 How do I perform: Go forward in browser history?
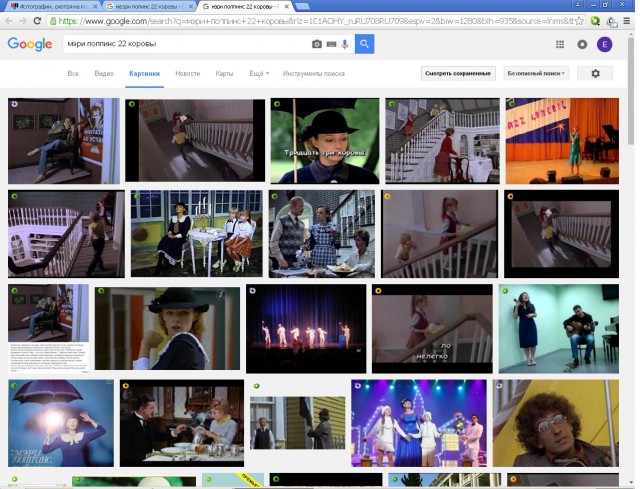pos(23,21)
